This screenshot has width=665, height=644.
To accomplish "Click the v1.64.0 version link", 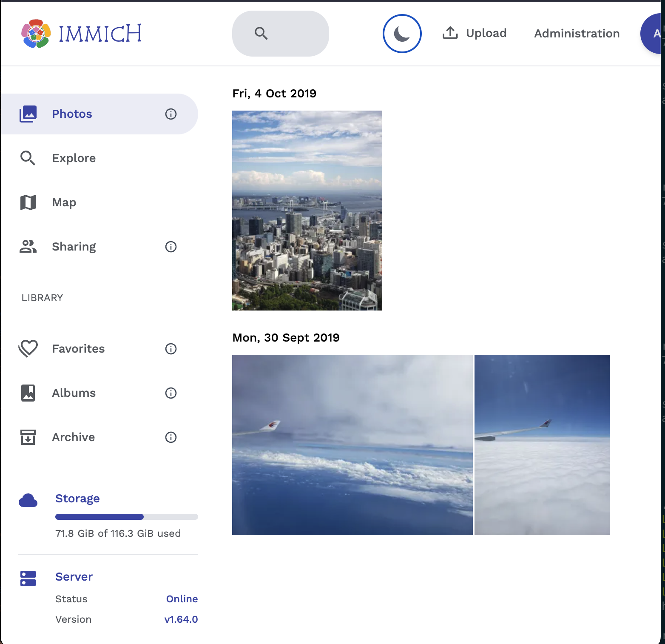I will (181, 619).
